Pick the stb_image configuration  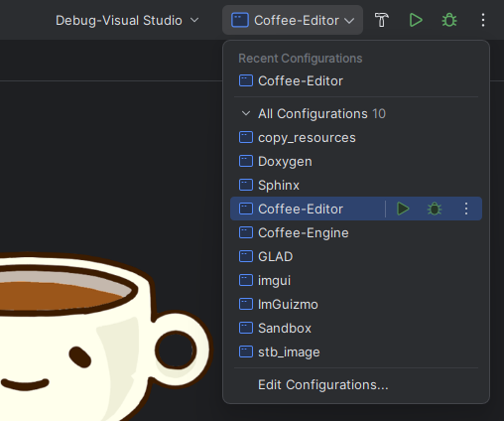(x=356, y=351)
